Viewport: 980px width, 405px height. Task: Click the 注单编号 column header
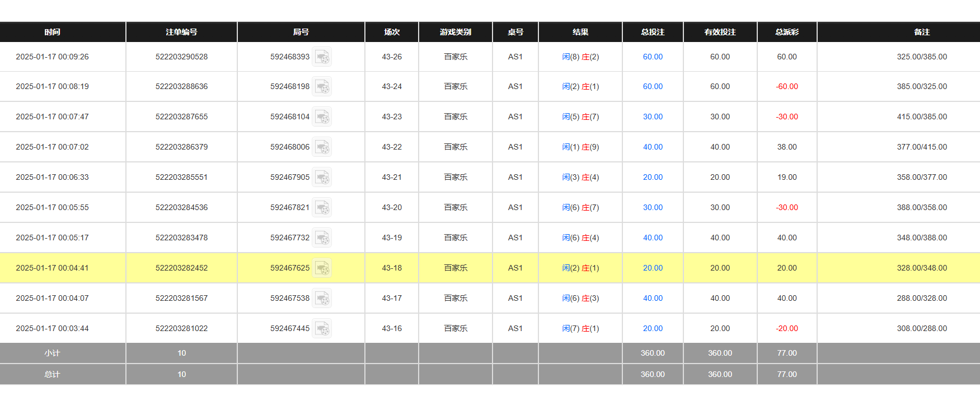[x=181, y=32]
